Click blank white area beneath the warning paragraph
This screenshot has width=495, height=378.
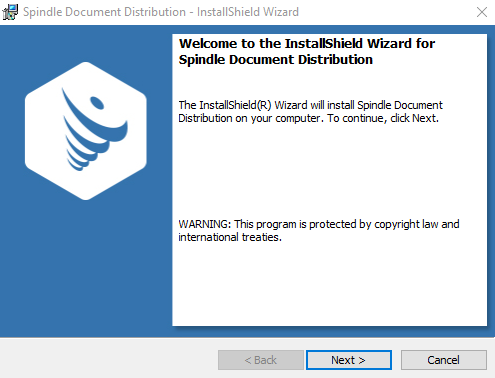tap(329, 283)
